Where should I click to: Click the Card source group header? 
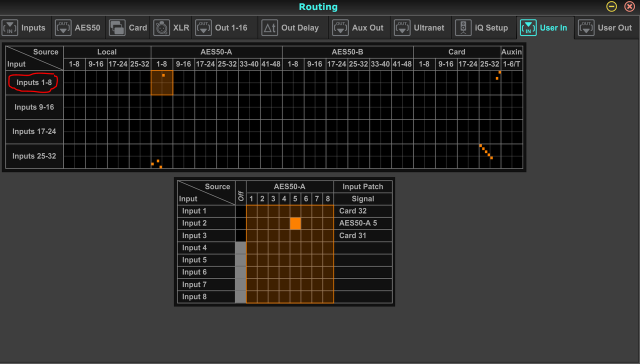pyautogui.click(x=457, y=52)
